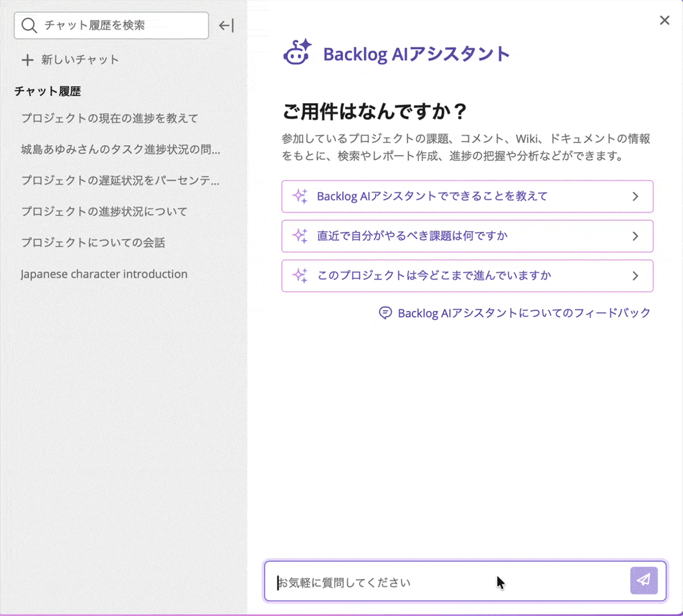Click the sparkle icon on the first suggestion
This screenshot has width=683, height=616.
point(299,196)
